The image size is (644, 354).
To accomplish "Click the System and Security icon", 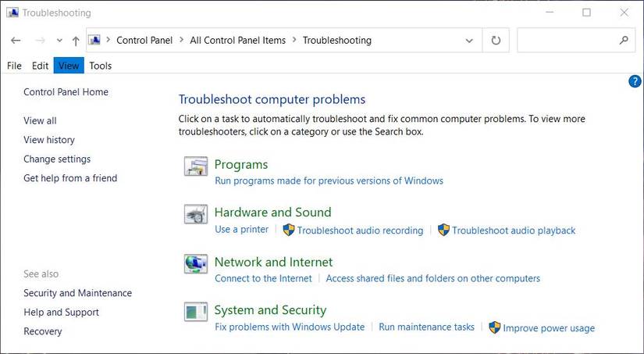I will click(195, 312).
